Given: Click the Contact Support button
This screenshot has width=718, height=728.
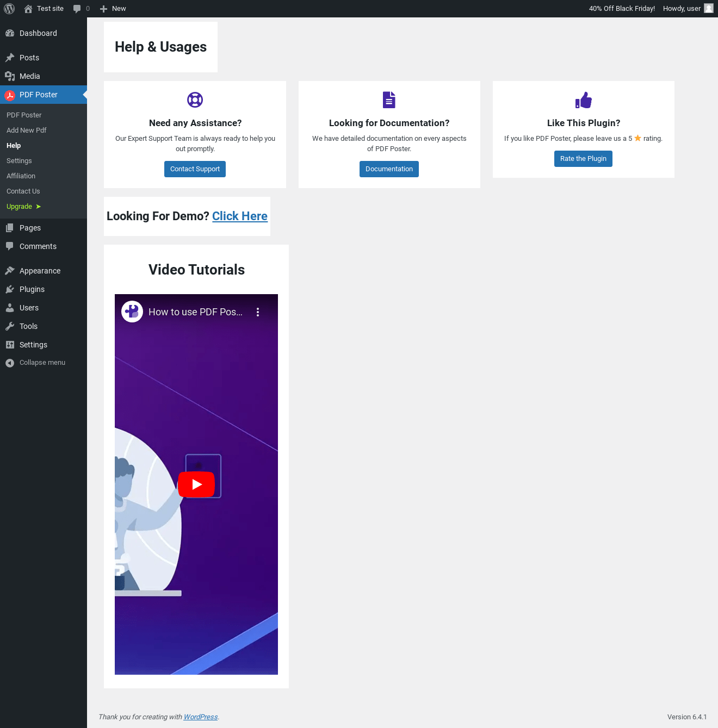Looking at the screenshot, I should pos(195,169).
